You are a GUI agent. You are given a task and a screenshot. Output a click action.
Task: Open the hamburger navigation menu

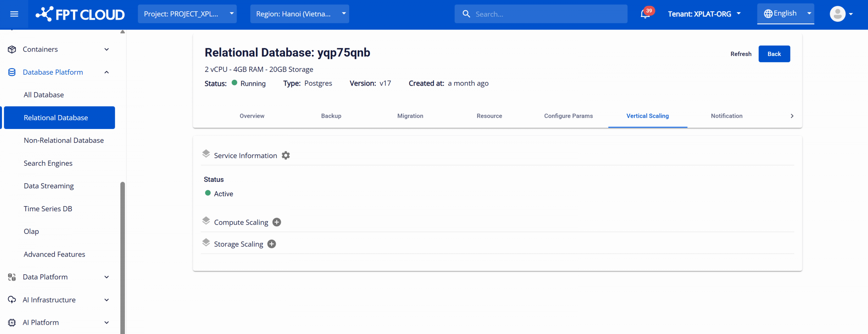[14, 14]
